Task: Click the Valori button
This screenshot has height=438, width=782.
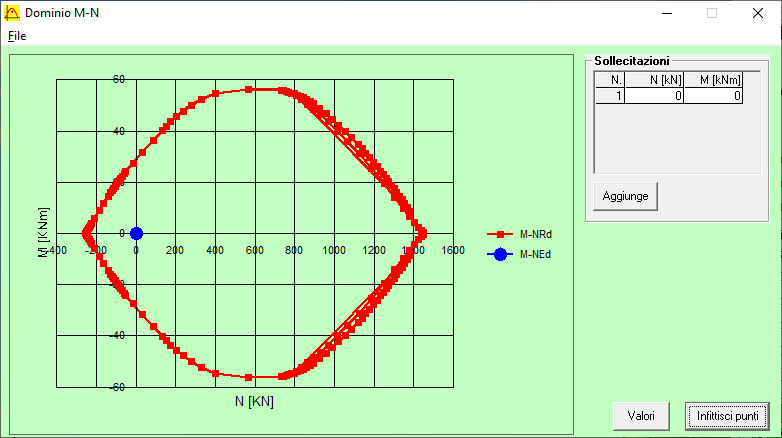Action: [641, 415]
